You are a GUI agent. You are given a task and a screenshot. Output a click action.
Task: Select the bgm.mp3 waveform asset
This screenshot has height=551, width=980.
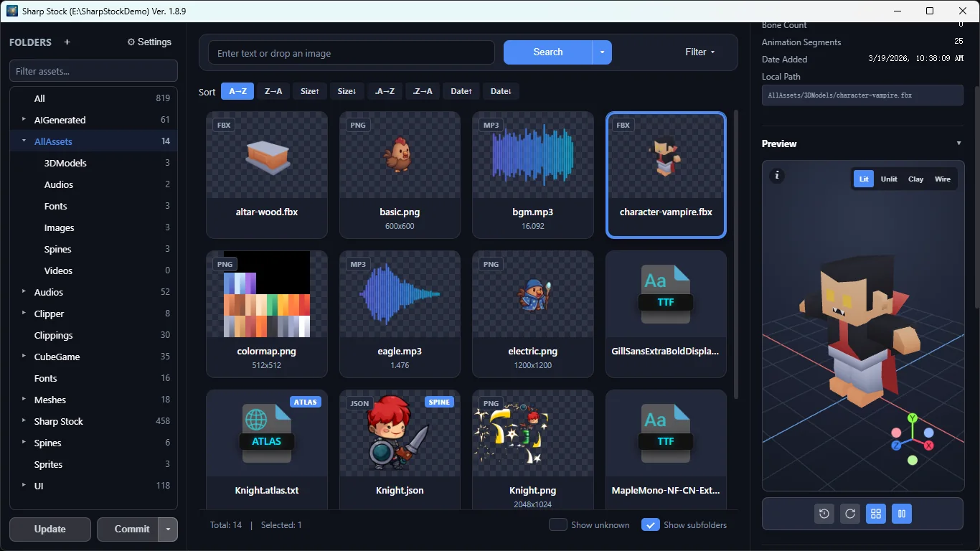tap(533, 155)
